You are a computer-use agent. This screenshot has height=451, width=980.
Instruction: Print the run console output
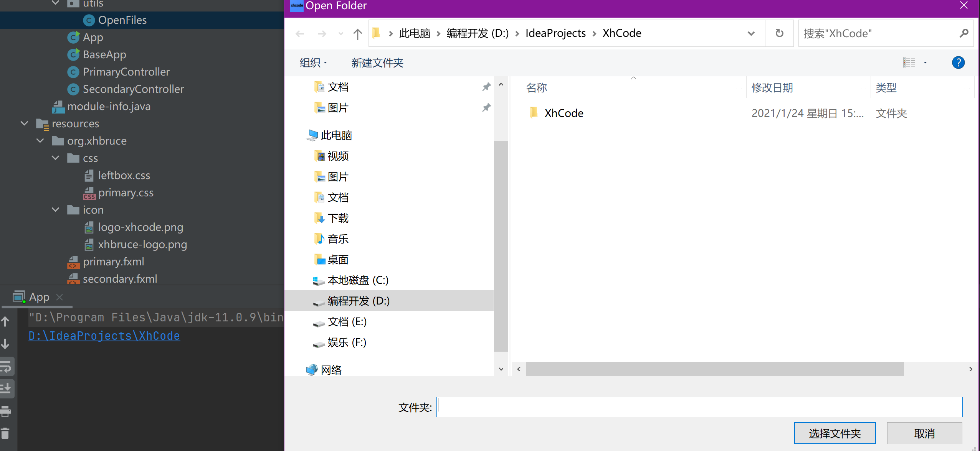pos(6,411)
